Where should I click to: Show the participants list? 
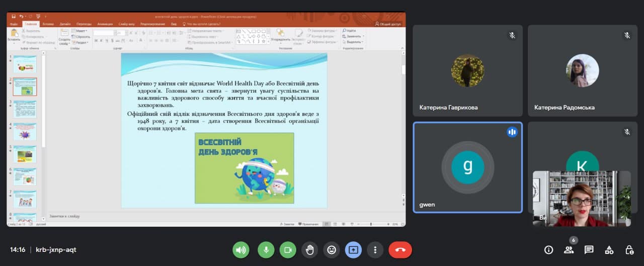(569, 250)
